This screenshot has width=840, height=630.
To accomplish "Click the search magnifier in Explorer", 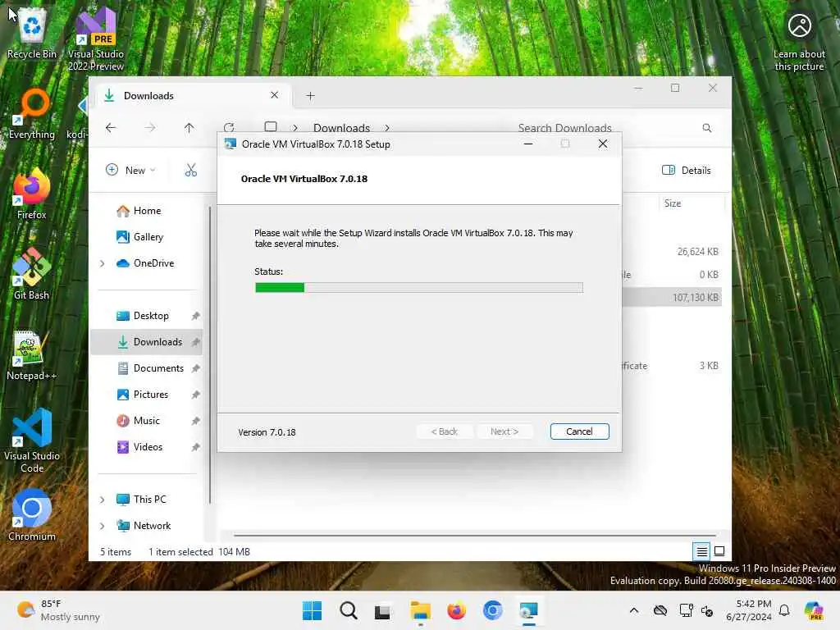I will (706, 127).
